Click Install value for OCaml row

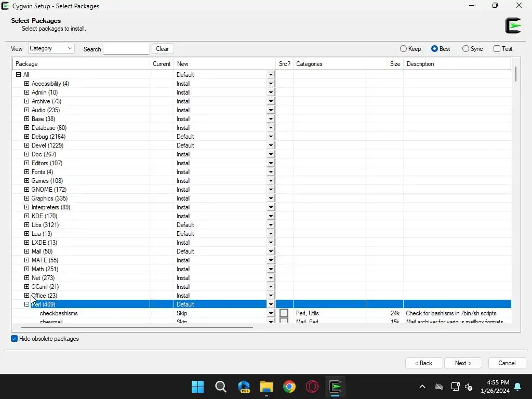183,287
